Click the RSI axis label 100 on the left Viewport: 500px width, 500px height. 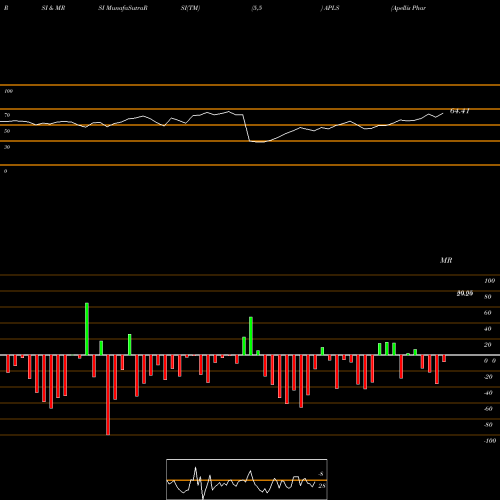pyautogui.click(x=8, y=91)
